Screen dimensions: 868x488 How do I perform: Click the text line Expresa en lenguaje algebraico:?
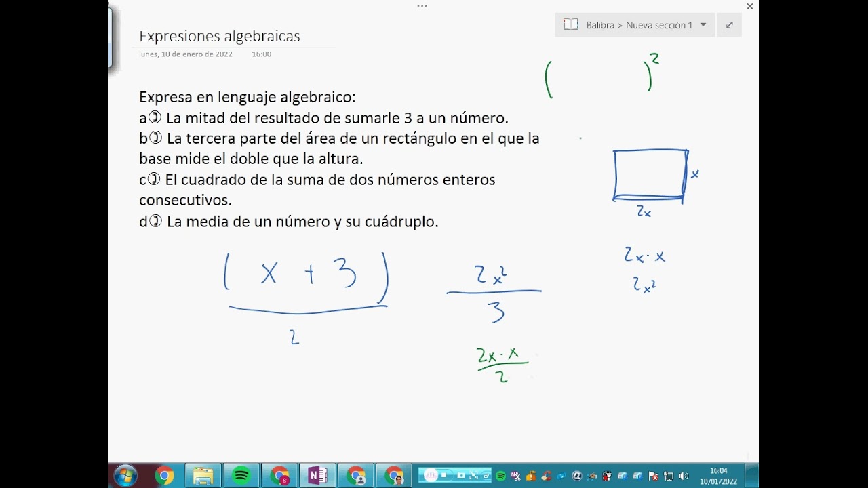[x=248, y=97]
